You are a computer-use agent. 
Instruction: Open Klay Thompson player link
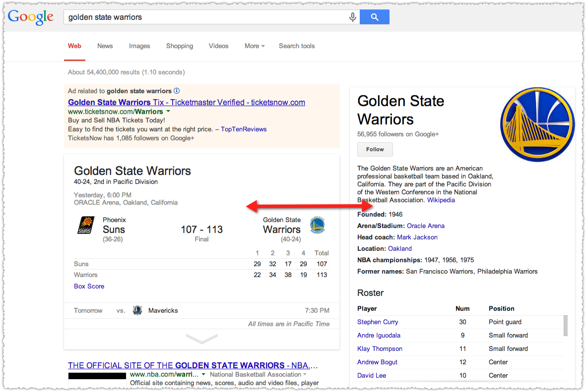coord(380,349)
